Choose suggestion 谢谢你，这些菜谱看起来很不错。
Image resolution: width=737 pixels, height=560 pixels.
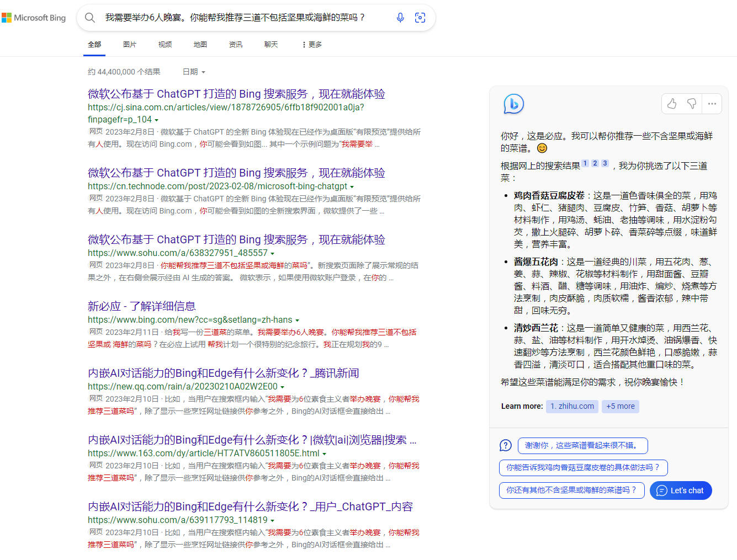click(x=582, y=445)
